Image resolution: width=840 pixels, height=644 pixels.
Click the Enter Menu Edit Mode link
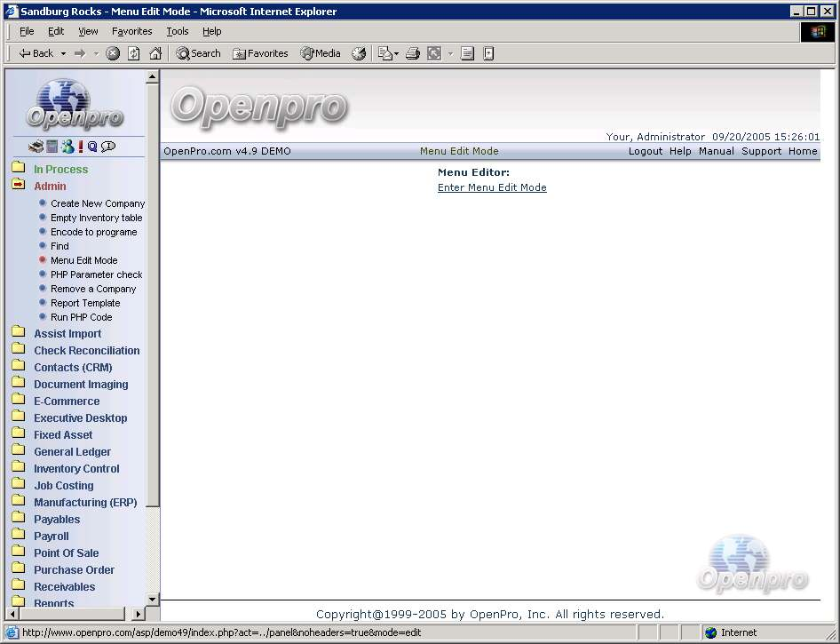coord(492,187)
